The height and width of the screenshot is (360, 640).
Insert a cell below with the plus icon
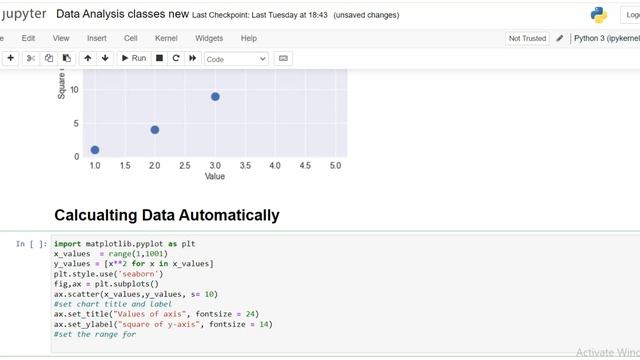pyautogui.click(x=11, y=58)
